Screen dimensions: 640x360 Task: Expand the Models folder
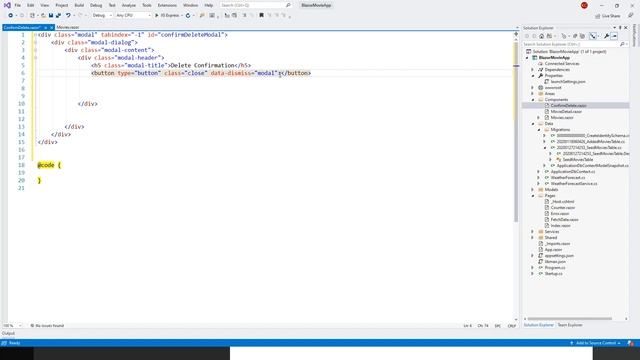point(533,190)
